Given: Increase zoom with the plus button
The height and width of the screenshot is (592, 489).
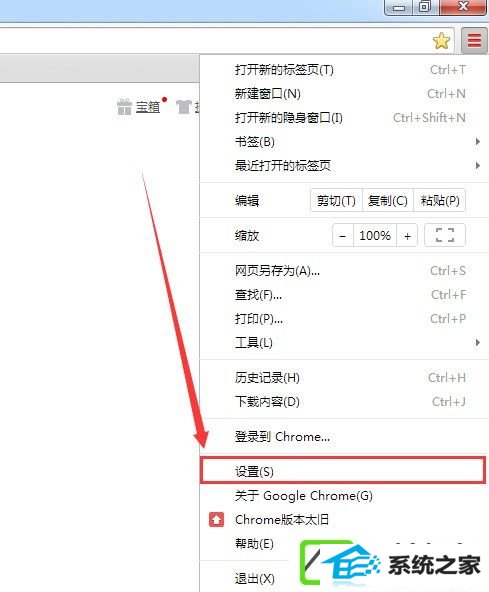Looking at the screenshot, I should click(407, 236).
